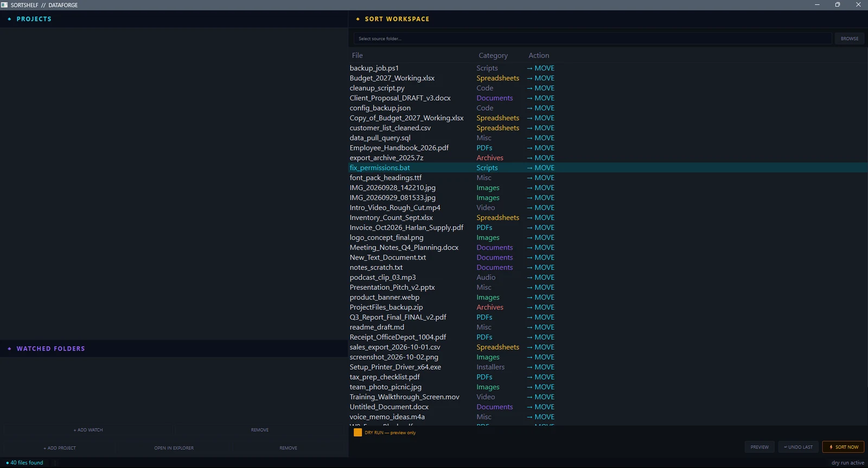Run the Sort Now action
This screenshot has height=468, width=868.
[x=844, y=447]
